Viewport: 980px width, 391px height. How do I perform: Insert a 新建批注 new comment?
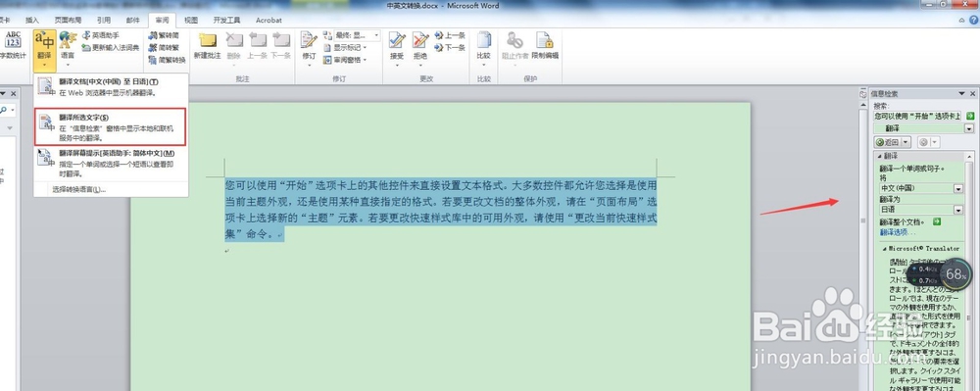coord(207,46)
